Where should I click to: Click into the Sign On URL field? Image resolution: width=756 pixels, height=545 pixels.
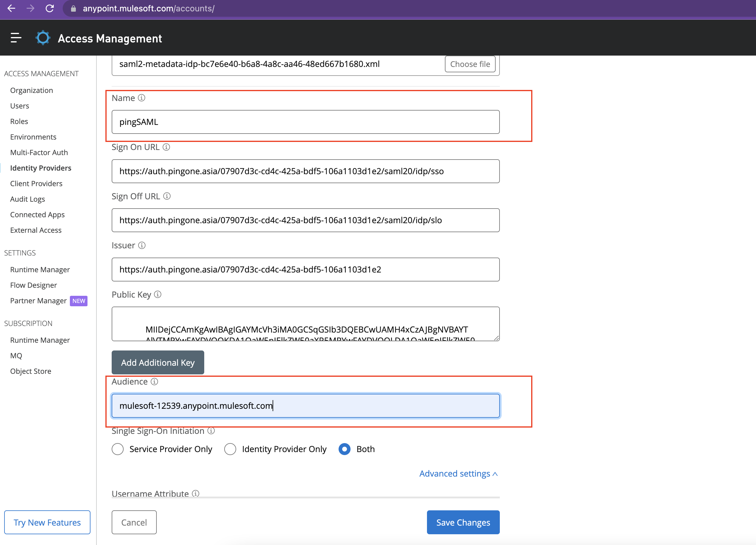[x=305, y=171]
